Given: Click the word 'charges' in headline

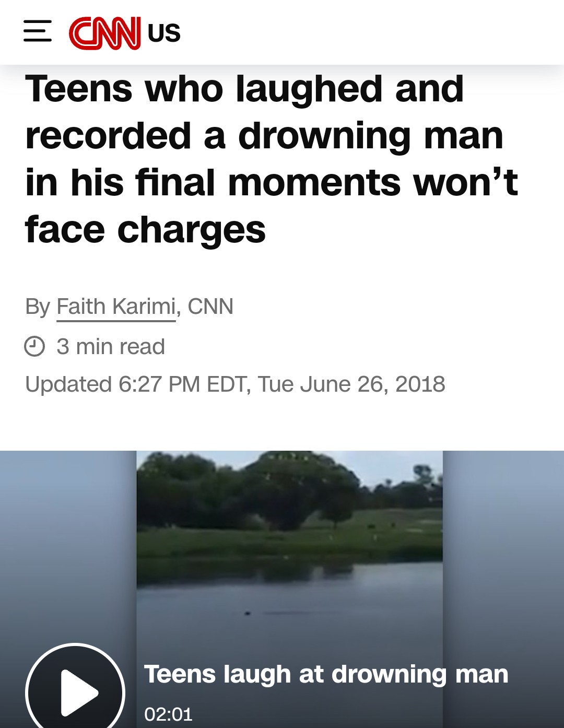Looking at the screenshot, I should click(192, 230).
